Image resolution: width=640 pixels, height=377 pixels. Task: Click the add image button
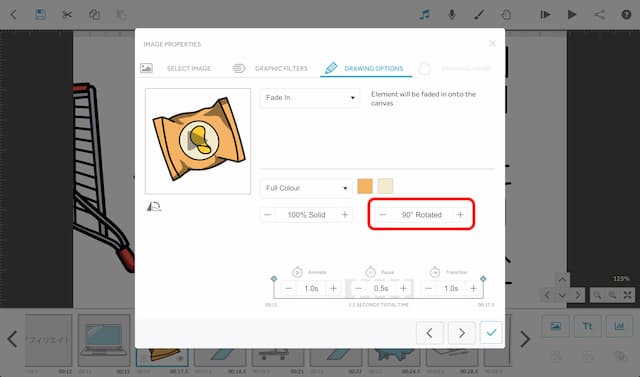pos(555,326)
